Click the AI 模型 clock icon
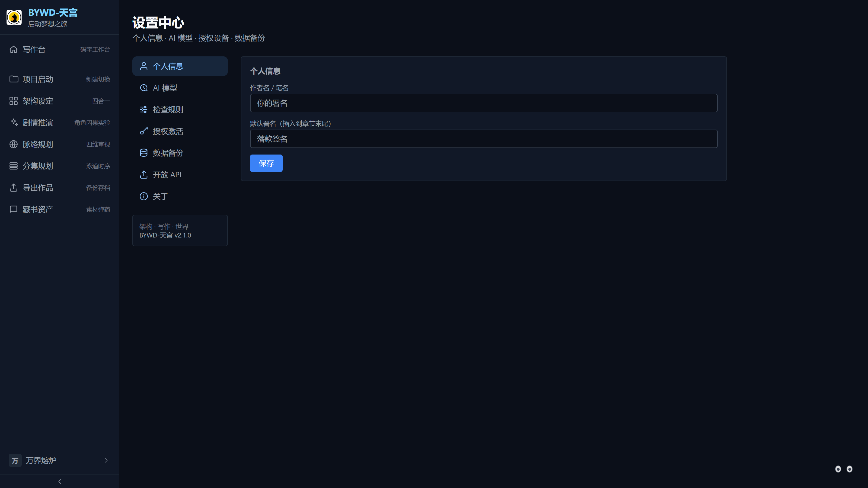 coord(143,88)
